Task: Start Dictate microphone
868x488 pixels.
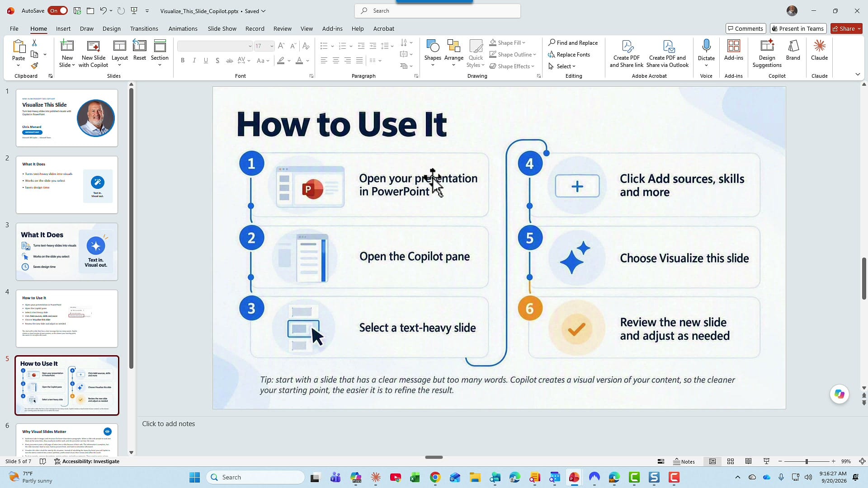Action: [x=706, y=53]
